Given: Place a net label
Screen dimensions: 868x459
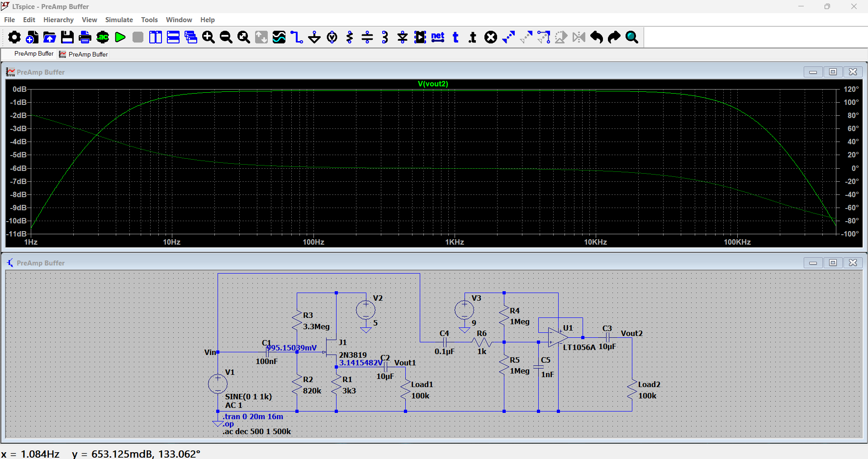Looking at the screenshot, I should [x=438, y=37].
